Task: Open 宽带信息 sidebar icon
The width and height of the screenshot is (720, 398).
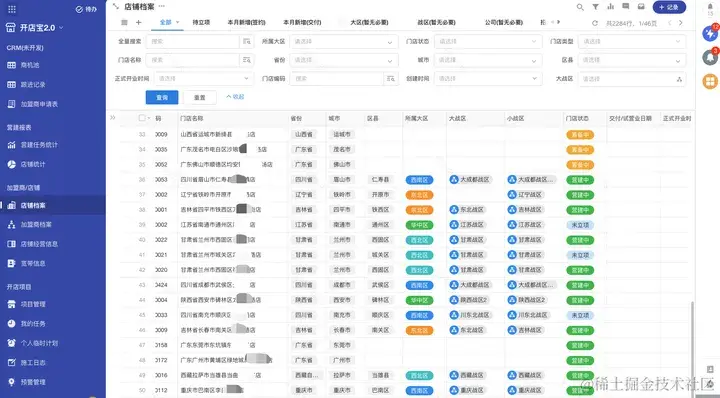Action: pyautogui.click(x=11, y=263)
